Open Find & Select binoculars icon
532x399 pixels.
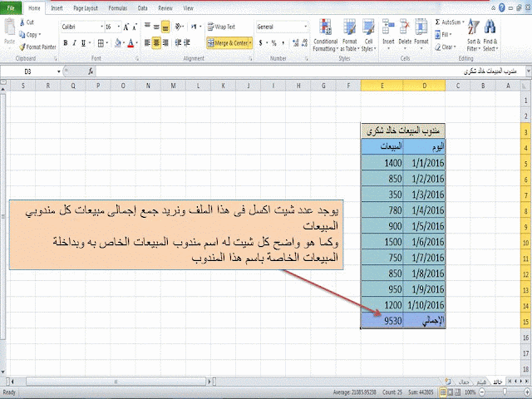[490, 27]
